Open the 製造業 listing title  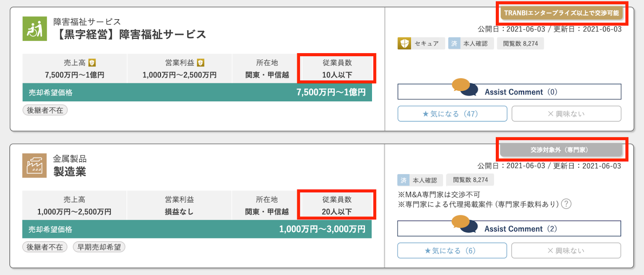[70, 172]
